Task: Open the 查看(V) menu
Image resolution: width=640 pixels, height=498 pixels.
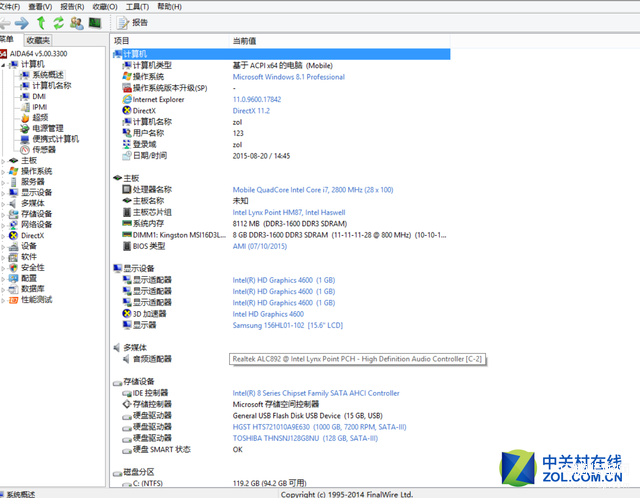Action: coord(40,7)
